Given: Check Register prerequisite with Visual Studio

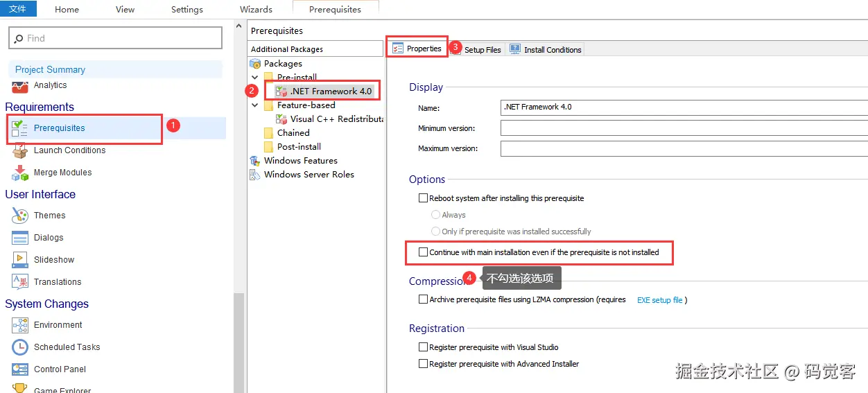Looking at the screenshot, I should [x=423, y=347].
